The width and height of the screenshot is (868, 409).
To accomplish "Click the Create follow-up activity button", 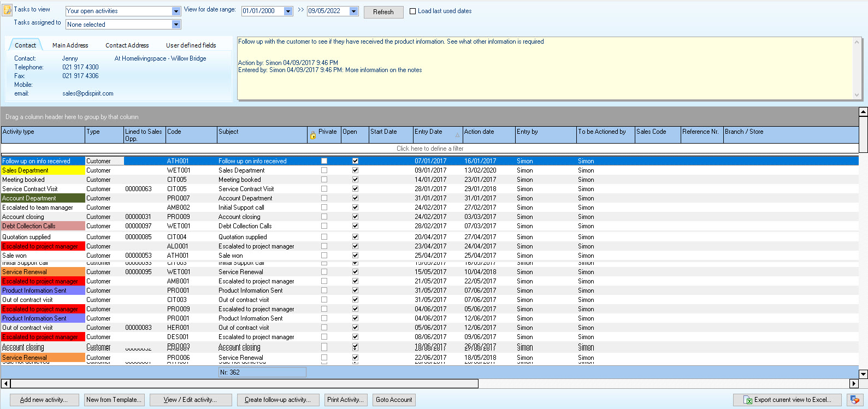I will pos(277,400).
